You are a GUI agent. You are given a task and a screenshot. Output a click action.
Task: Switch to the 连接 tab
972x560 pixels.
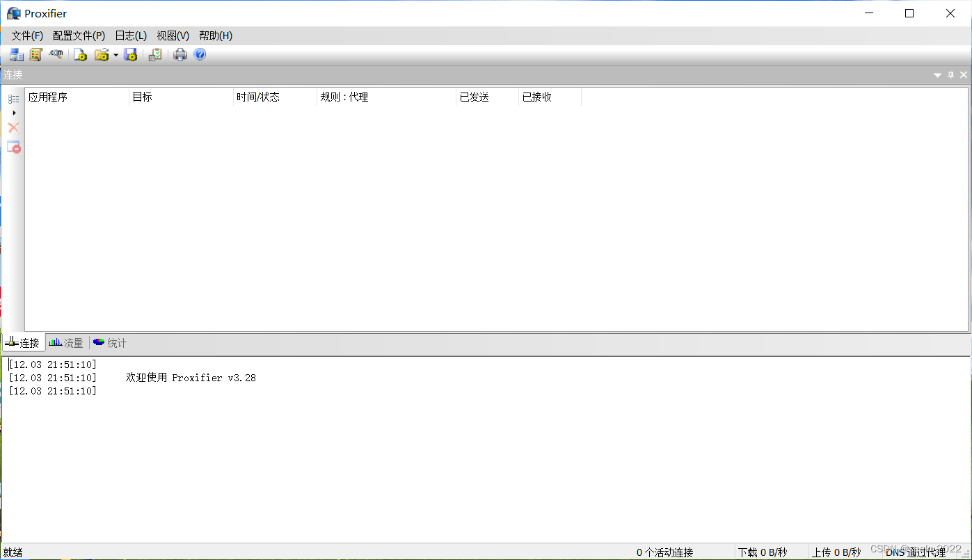tap(23, 342)
